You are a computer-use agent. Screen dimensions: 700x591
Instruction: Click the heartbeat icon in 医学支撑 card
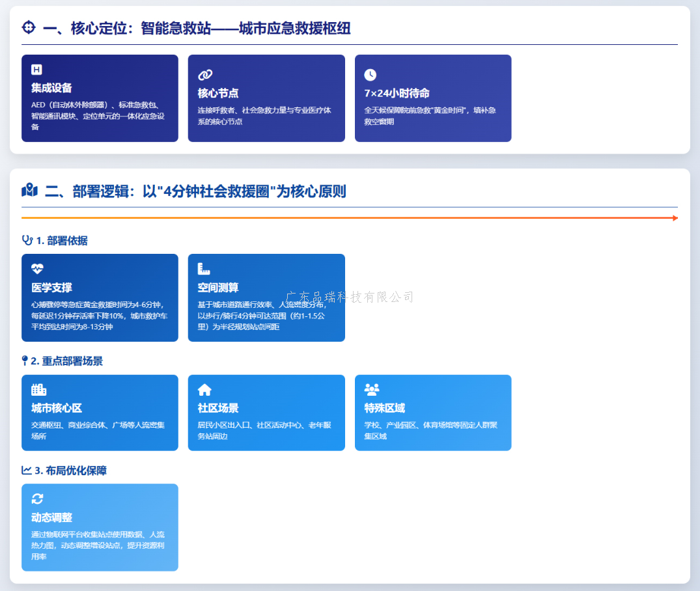click(x=37, y=268)
